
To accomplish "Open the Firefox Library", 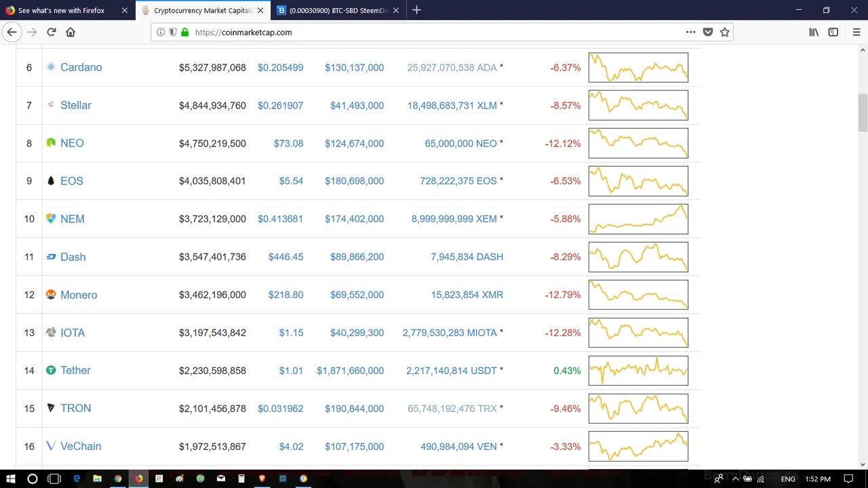I will 814,32.
